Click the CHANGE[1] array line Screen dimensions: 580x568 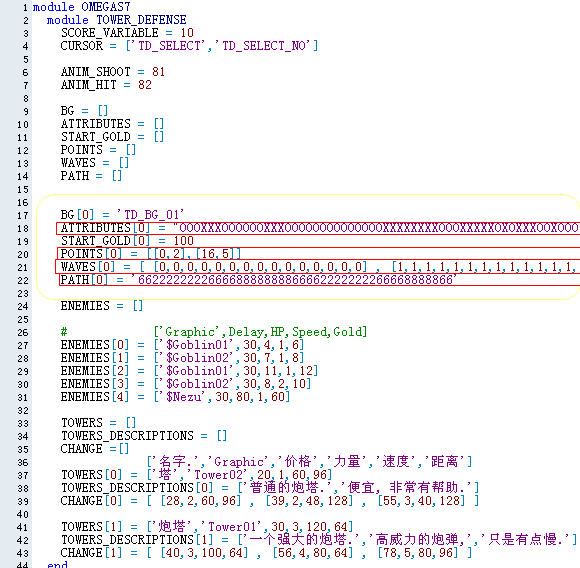pyautogui.click(x=267, y=553)
